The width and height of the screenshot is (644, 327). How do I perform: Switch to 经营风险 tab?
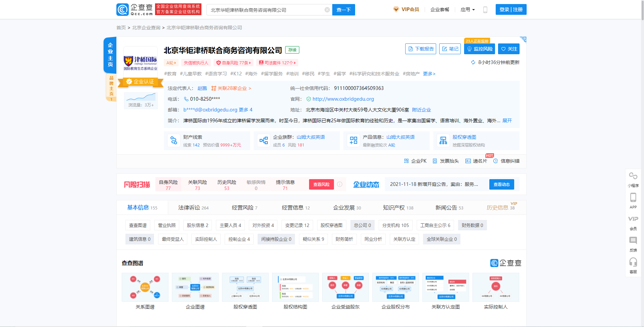(x=244, y=208)
